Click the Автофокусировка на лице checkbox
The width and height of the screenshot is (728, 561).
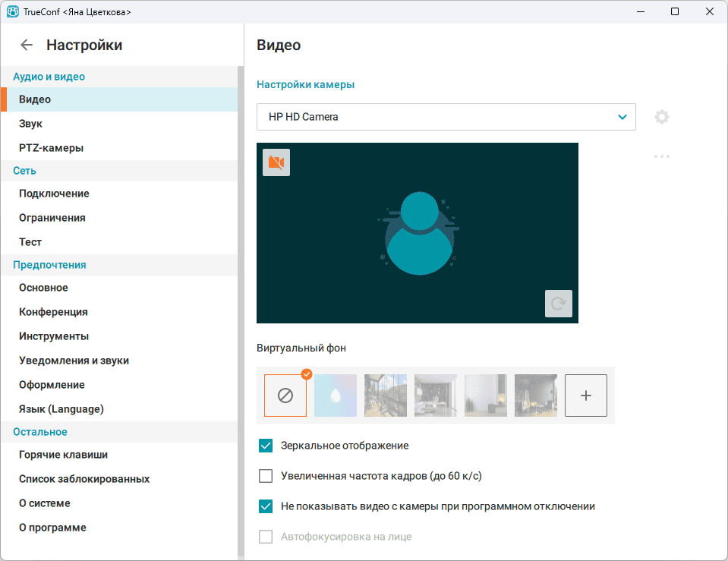[266, 537]
